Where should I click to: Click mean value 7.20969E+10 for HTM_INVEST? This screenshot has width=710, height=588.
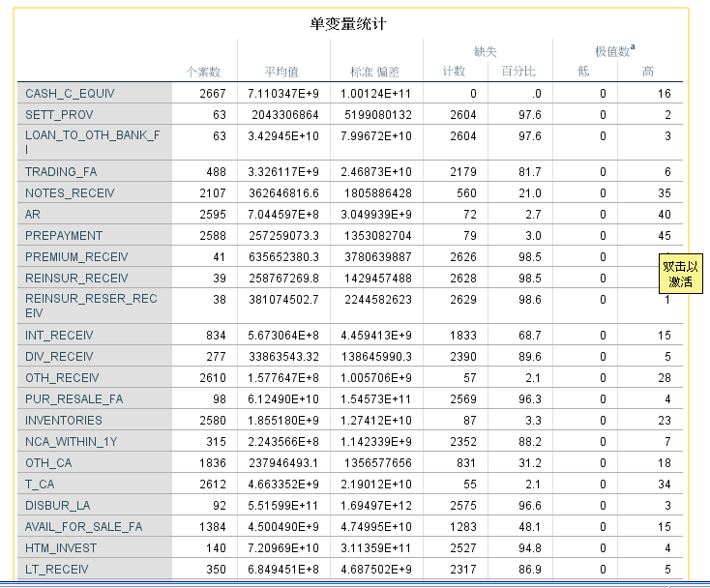click(x=283, y=547)
